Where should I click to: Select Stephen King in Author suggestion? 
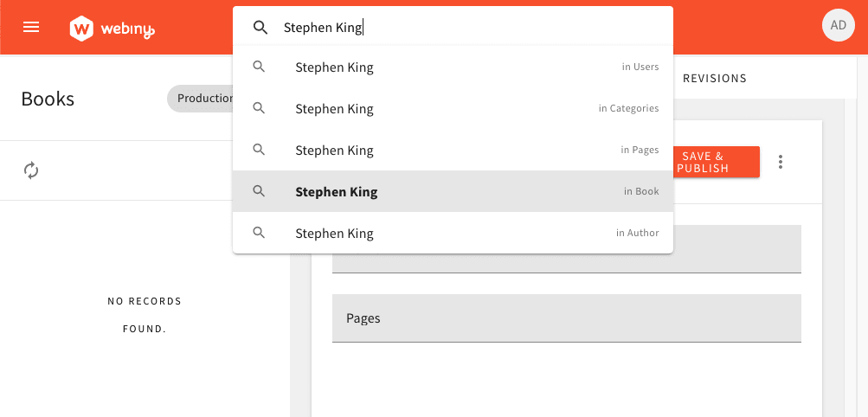coord(334,234)
